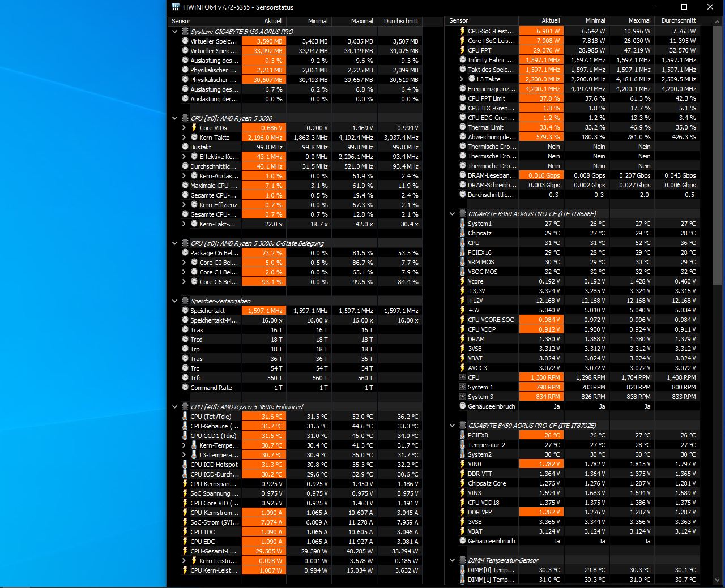The height and width of the screenshot is (588, 725).
Task: Click the CPU fan icon showing 1,300 RPM
Action: [x=463, y=377]
